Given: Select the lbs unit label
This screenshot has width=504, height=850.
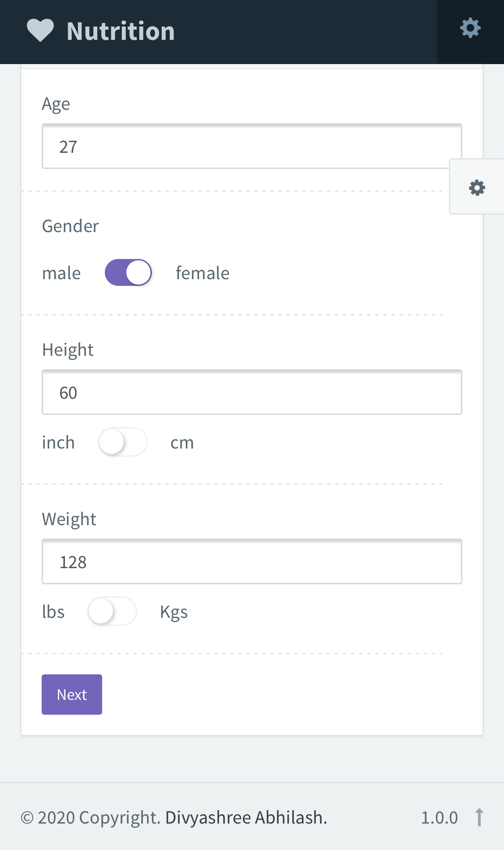Looking at the screenshot, I should [x=53, y=612].
